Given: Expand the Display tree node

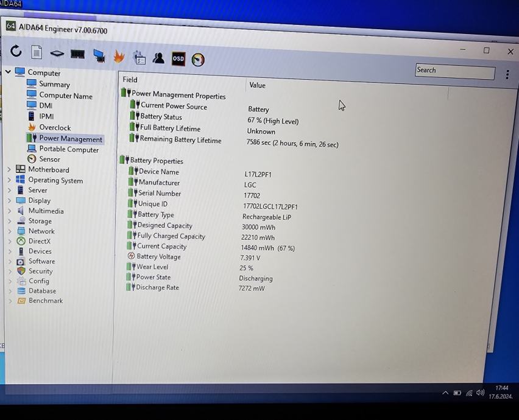Looking at the screenshot, I should 9,200.
